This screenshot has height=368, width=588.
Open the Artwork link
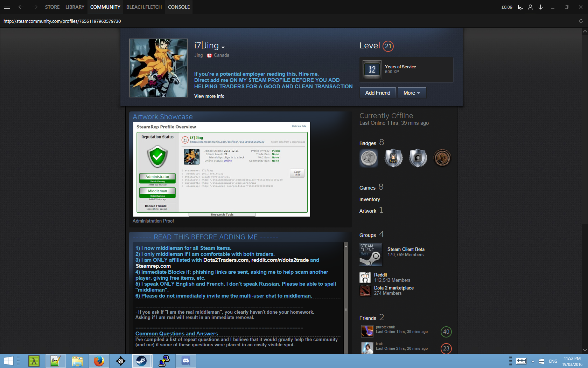[x=368, y=211]
